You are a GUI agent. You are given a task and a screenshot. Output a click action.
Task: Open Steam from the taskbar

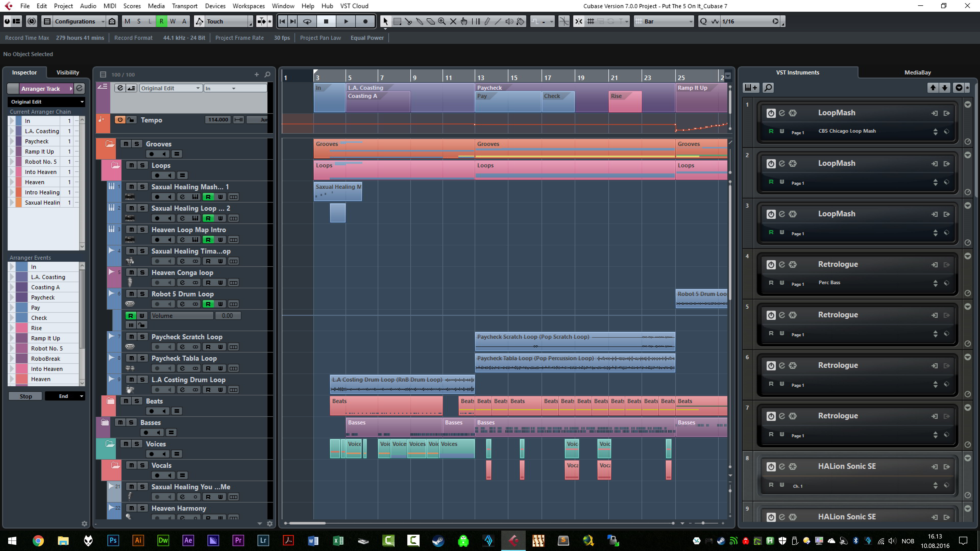click(438, 540)
